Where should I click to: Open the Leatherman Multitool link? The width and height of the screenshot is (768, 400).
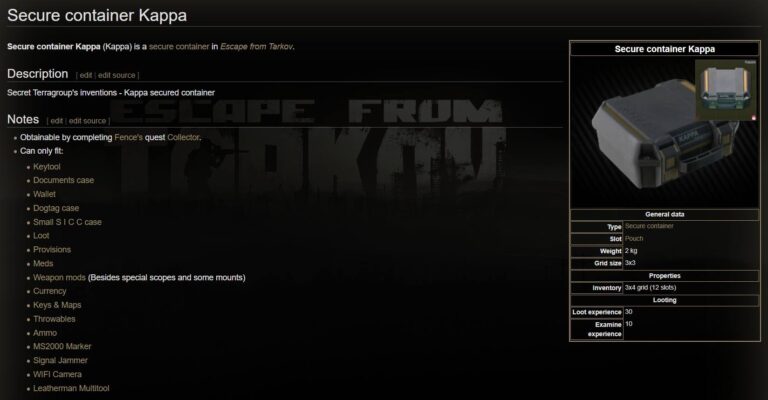(71, 388)
